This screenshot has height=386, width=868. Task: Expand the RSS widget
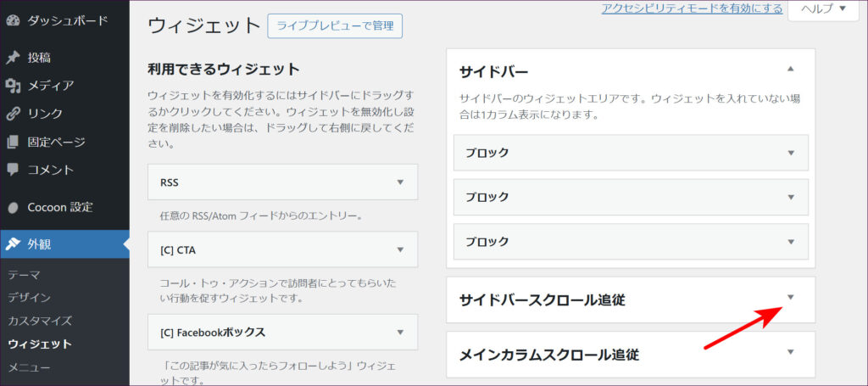tap(400, 182)
